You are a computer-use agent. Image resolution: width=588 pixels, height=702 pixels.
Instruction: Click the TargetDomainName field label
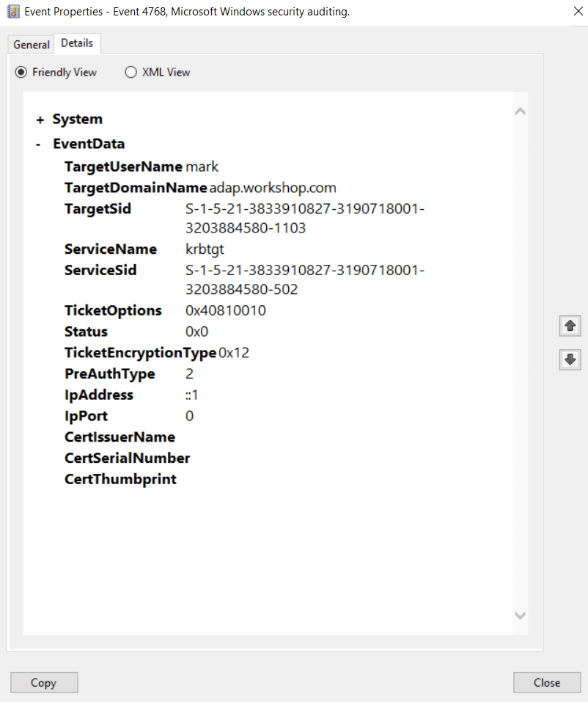pos(136,188)
